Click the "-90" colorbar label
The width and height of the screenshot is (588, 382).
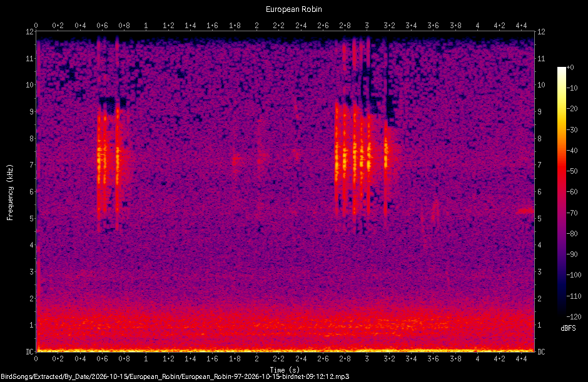tap(572, 254)
